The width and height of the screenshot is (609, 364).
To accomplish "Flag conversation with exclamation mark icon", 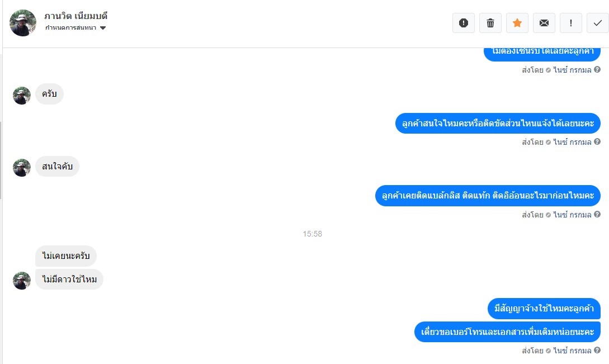I will coord(571,23).
